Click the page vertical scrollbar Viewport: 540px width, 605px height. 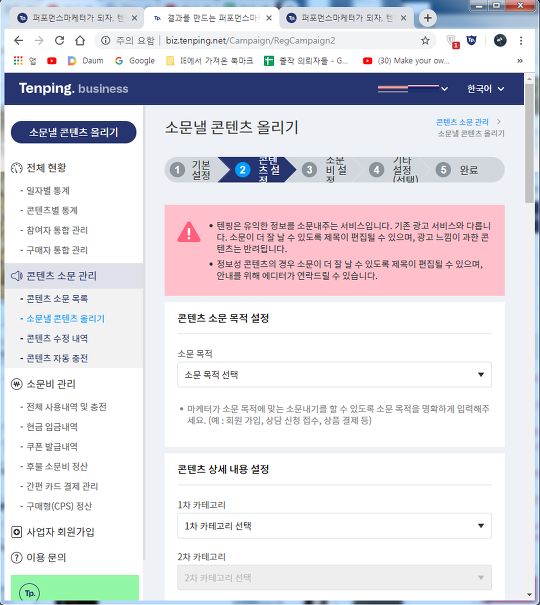tap(529, 143)
